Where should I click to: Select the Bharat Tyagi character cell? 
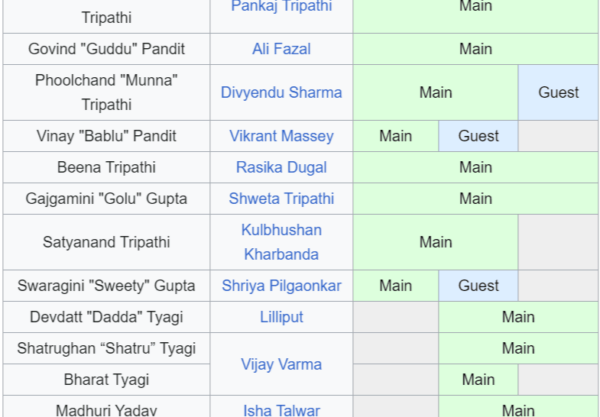coord(106,380)
